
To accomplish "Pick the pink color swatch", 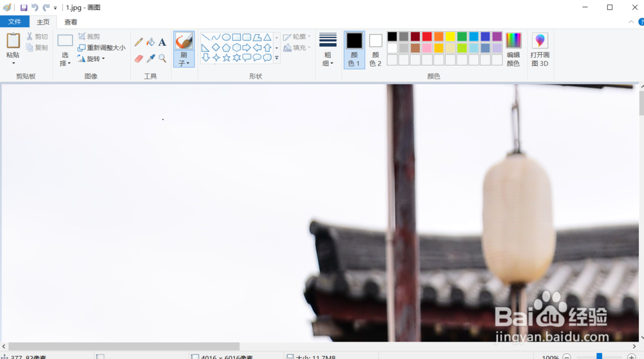I will pos(427,48).
